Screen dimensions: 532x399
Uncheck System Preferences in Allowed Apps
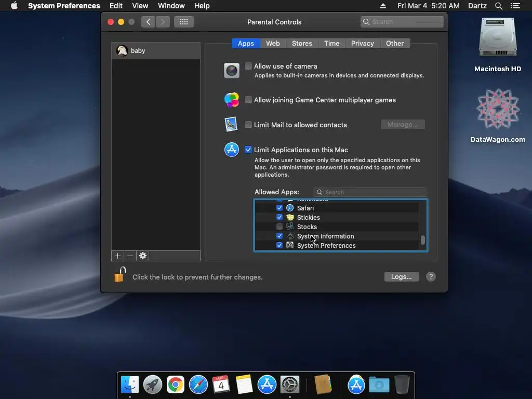pyautogui.click(x=279, y=245)
